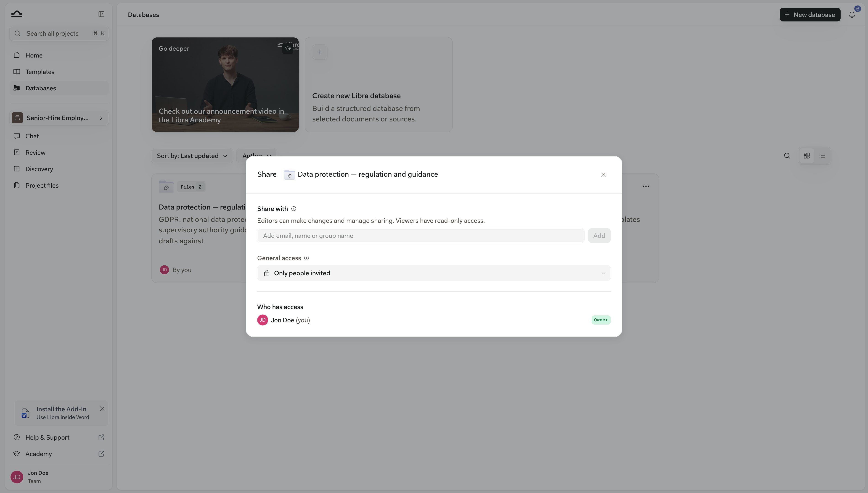This screenshot has height=493, width=868.
Task: Click the Add button in Share dialog
Action: tap(599, 236)
